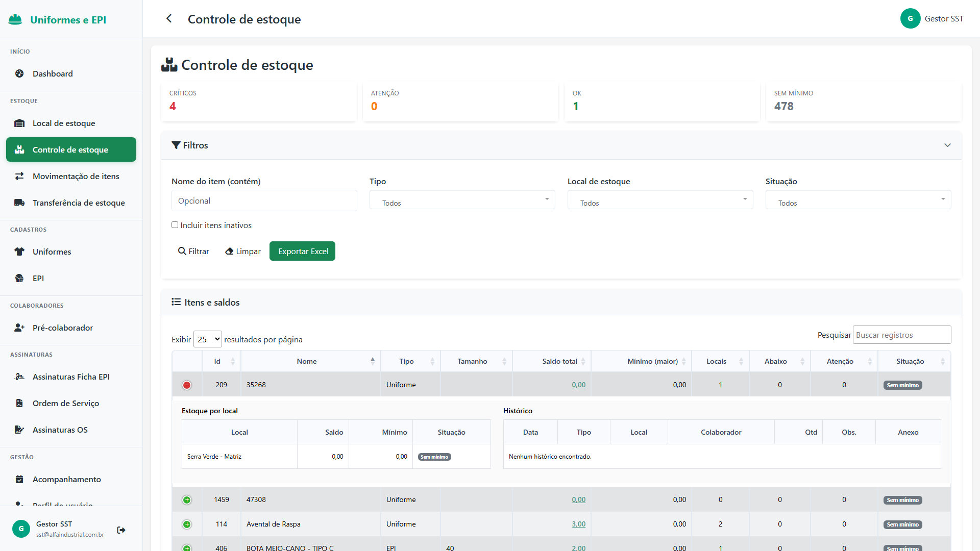Expand row 1459 with the green plus
The width and height of the screenshot is (980, 551).
click(187, 500)
